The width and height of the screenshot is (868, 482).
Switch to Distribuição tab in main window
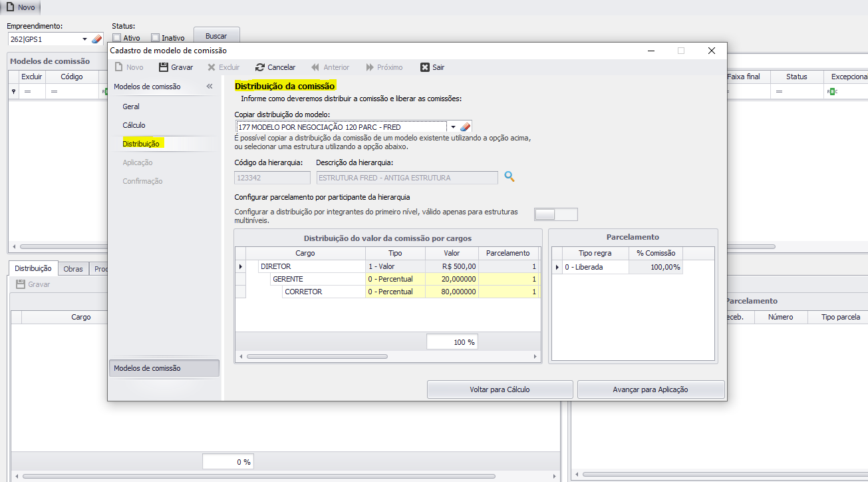33,268
